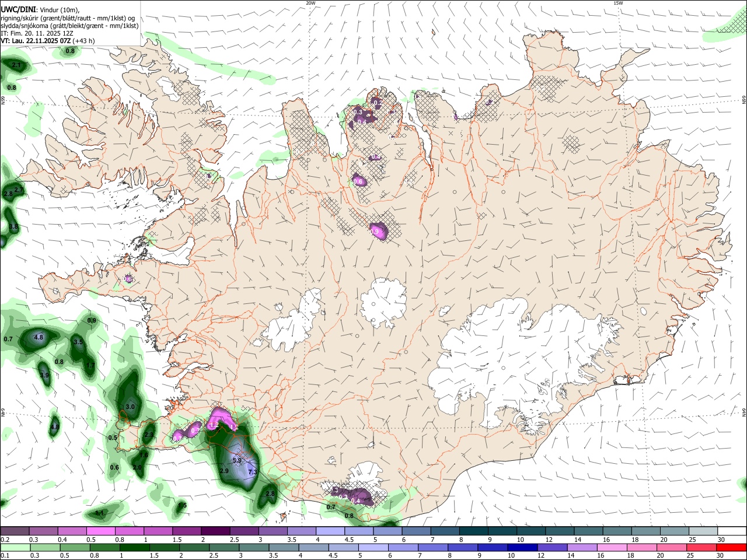The height and width of the screenshot is (560, 747).
Task: Click the 'IT: Fim. 20. 11. 2025 12Z' line
Action: coord(37,34)
